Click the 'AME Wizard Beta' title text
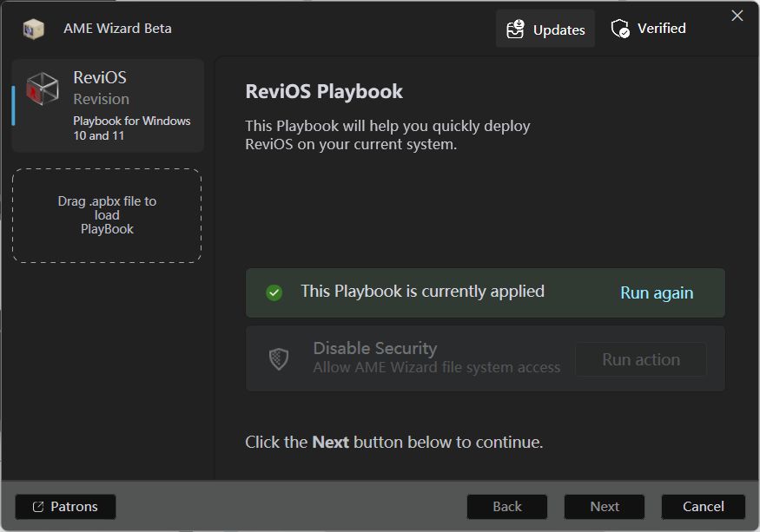Viewport: 760px width, 532px height. pyautogui.click(x=117, y=29)
